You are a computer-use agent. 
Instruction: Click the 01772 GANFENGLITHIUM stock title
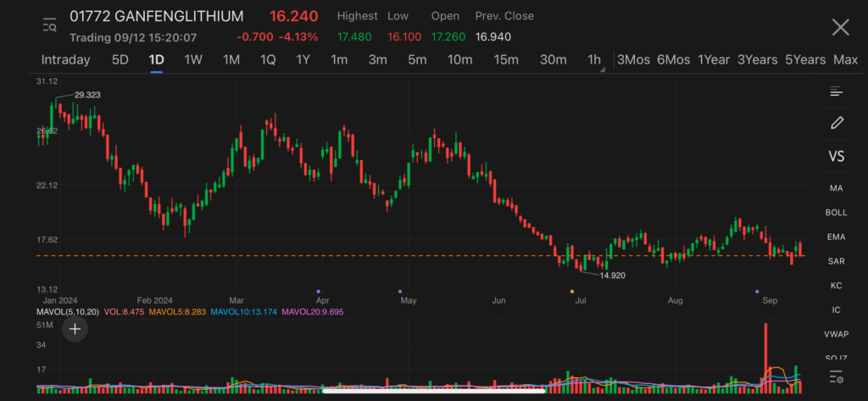[157, 17]
